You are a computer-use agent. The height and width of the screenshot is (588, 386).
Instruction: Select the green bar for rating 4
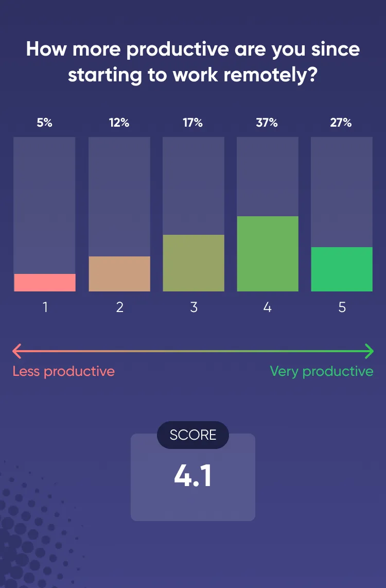268,254
